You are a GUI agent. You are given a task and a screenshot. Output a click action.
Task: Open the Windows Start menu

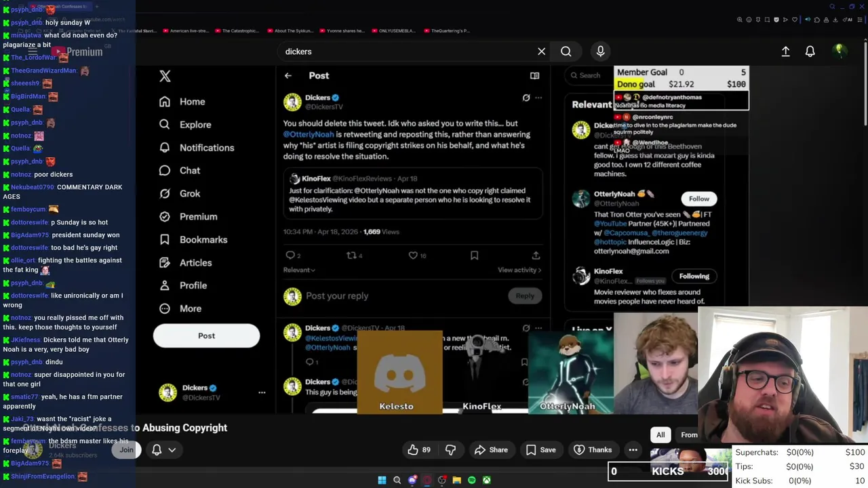pos(382,480)
